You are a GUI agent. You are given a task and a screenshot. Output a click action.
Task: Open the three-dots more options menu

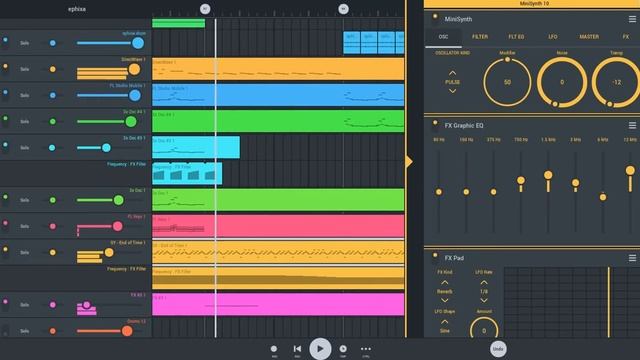pos(366,349)
